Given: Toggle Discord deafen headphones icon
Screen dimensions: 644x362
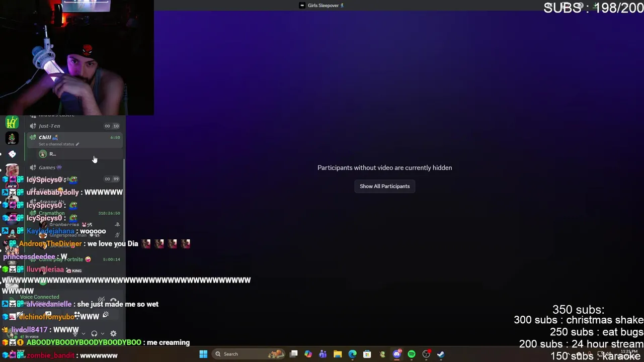Looking at the screenshot, I should point(94,333).
